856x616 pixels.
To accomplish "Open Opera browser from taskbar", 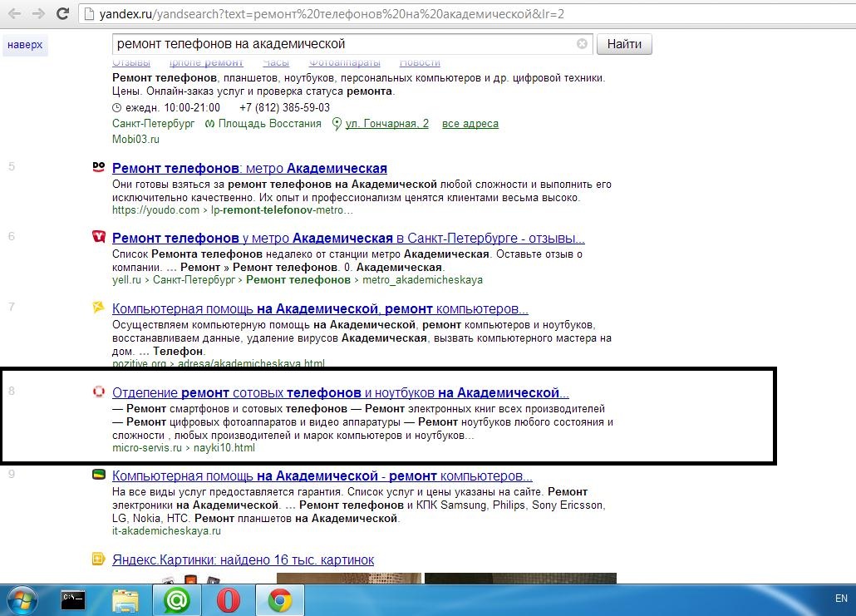I will tap(229, 600).
